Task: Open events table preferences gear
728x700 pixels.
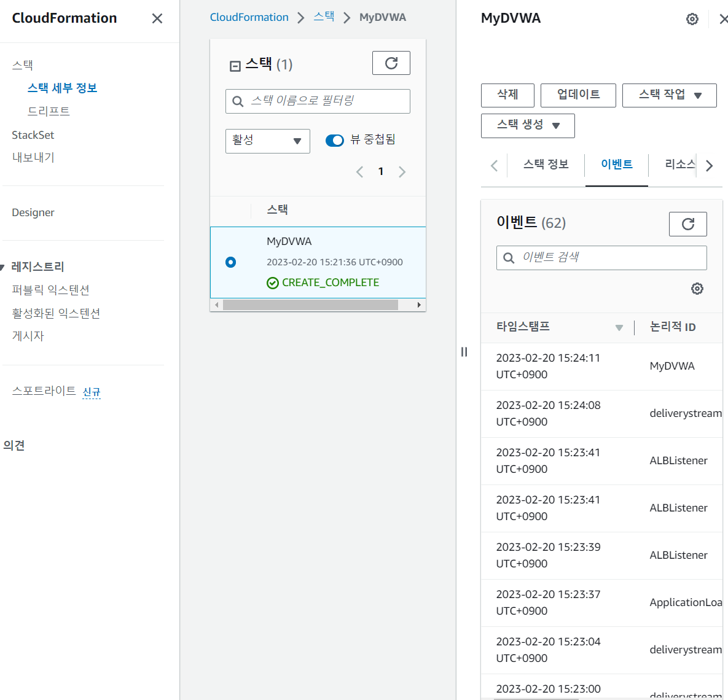Action: click(697, 289)
